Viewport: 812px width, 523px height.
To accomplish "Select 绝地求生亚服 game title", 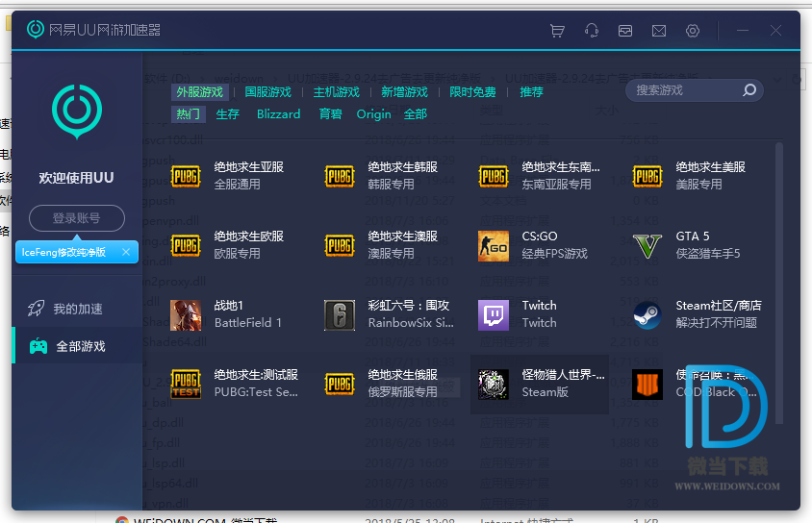I will click(249, 167).
